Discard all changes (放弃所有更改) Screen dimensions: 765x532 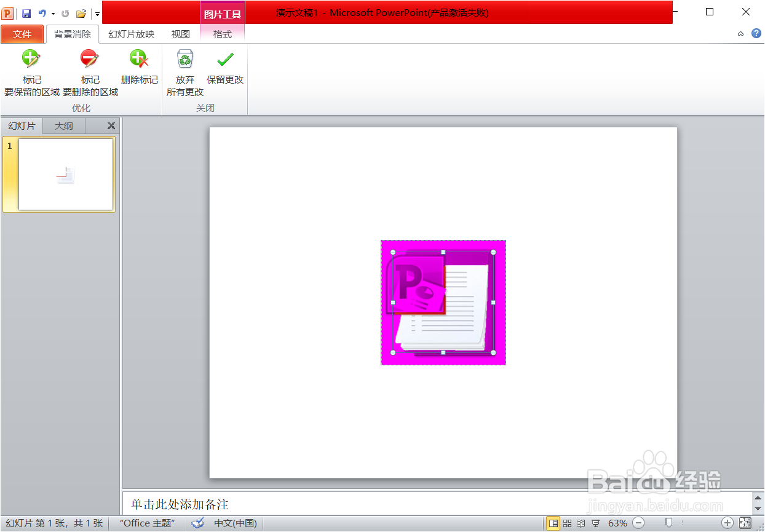click(185, 73)
